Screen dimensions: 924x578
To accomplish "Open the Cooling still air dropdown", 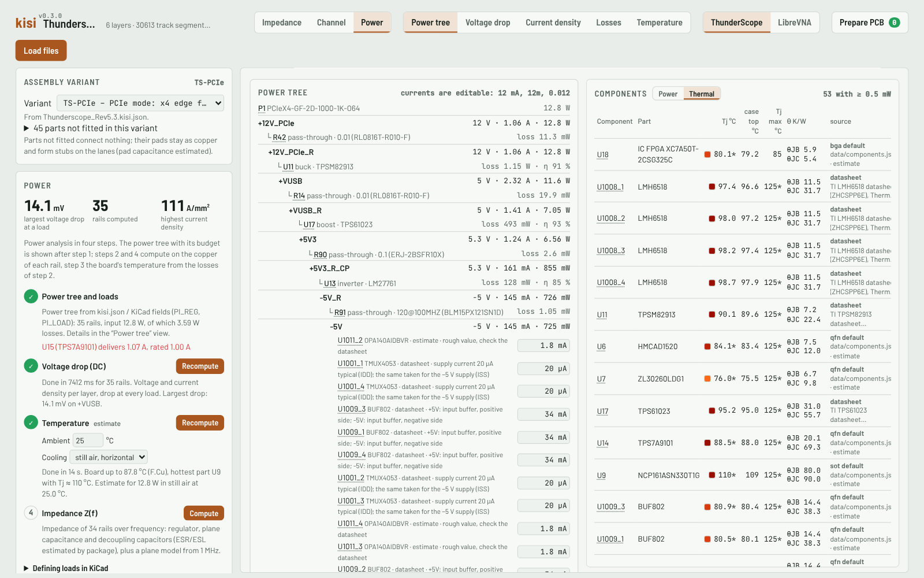I will point(109,457).
